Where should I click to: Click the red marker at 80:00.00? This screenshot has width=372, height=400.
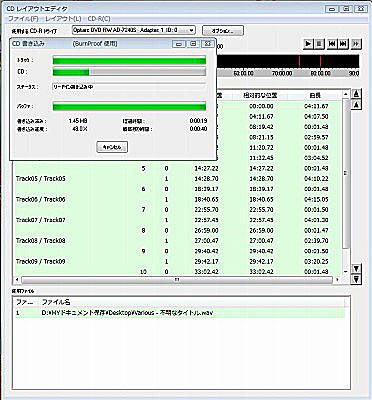click(x=320, y=62)
